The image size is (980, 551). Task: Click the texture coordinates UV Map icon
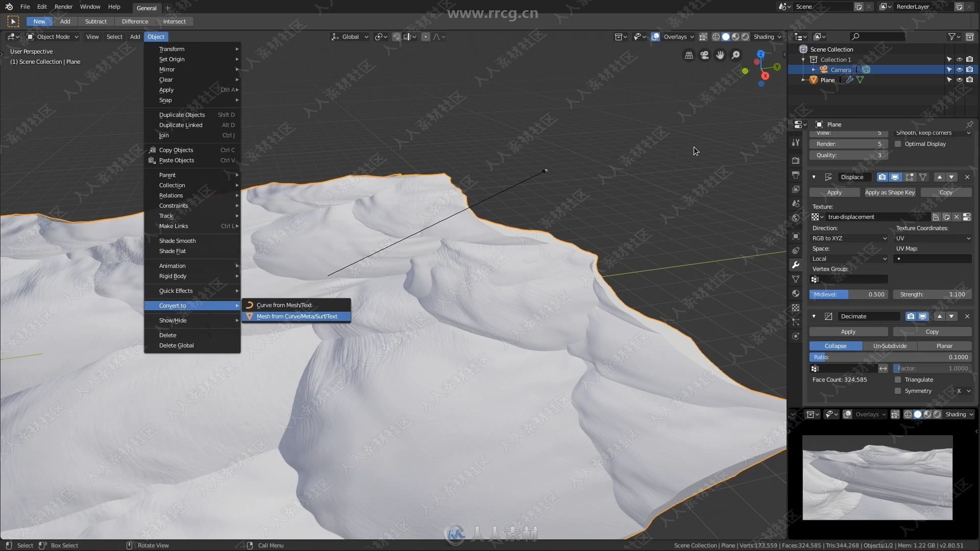(898, 258)
